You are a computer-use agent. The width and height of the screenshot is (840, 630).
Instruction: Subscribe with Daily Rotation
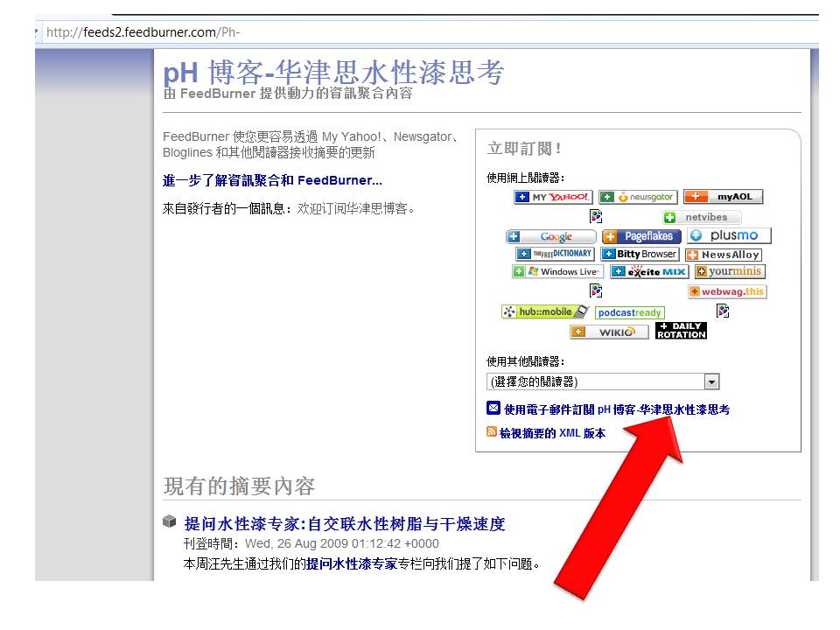point(681,331)
